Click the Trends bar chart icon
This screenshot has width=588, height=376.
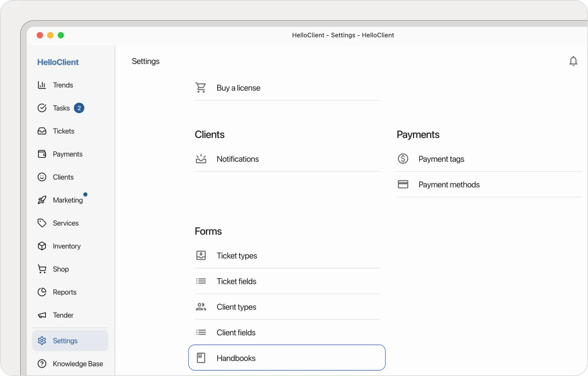coord(42,85)
